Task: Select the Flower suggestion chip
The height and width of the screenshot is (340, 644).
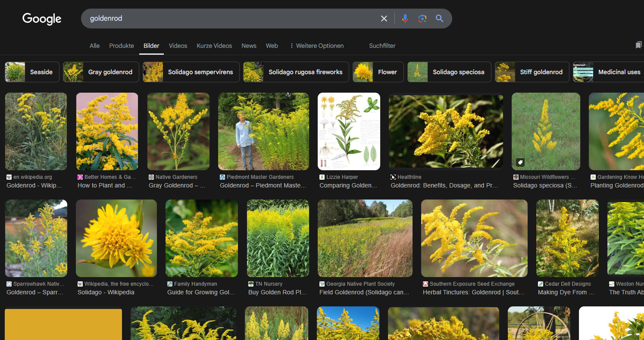Action: pos(378,72)
